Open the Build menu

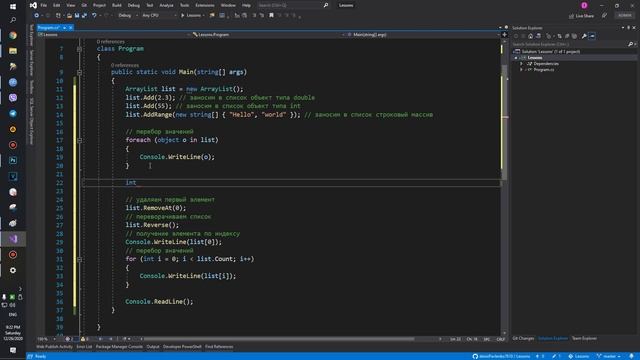coord(117,5)
